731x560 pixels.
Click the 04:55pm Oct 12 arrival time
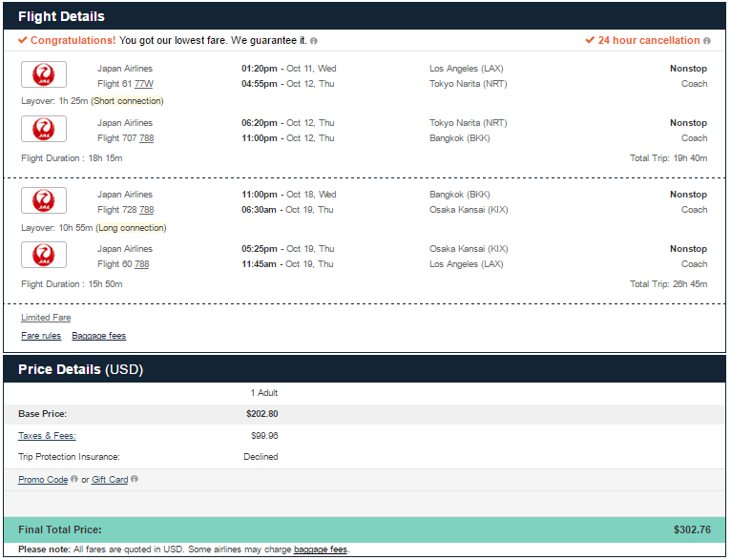(287, 84)
